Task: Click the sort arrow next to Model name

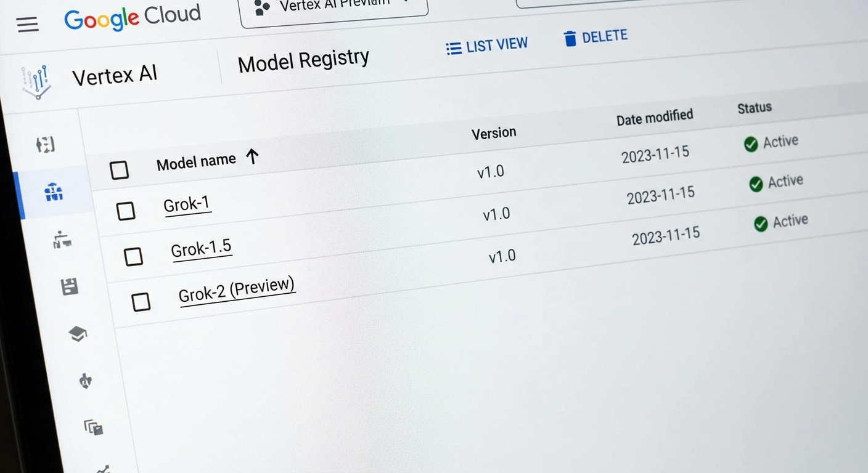Action: tap(252, 156)
